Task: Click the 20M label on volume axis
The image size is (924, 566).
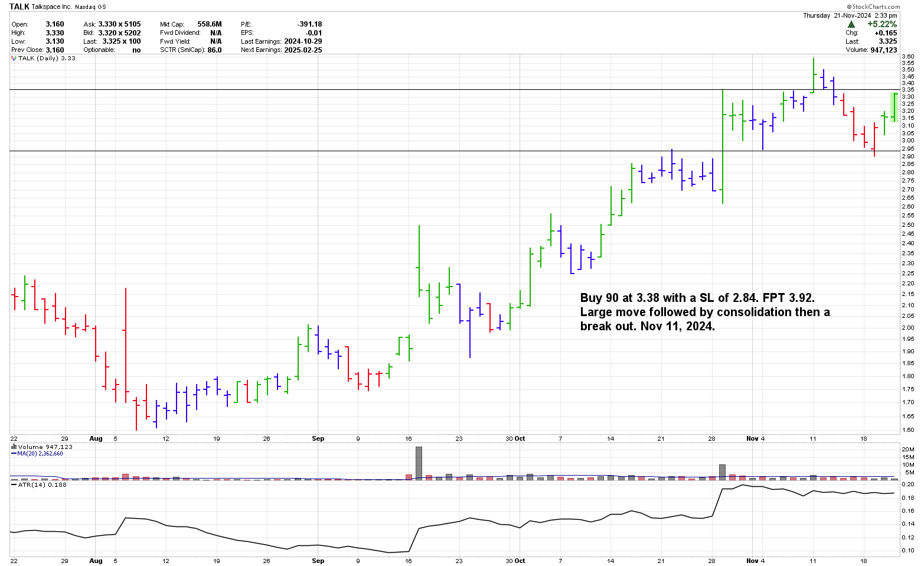Action: [x=908, y=450]
